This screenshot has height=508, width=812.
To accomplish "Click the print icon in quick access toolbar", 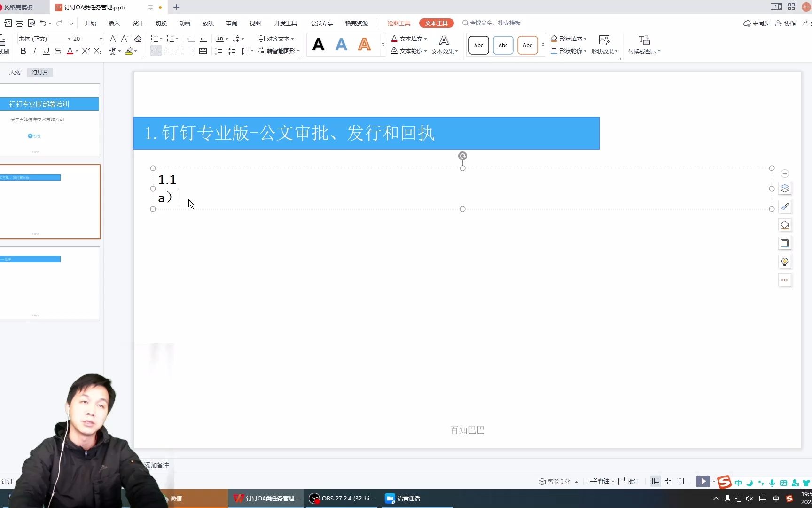I will point(19,23).
